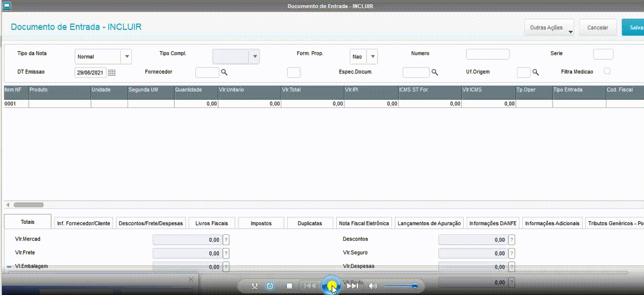Screen dimensions: 644x295
Task: Expand Form. Prop. dropdown
Action: tap(372, 57)
